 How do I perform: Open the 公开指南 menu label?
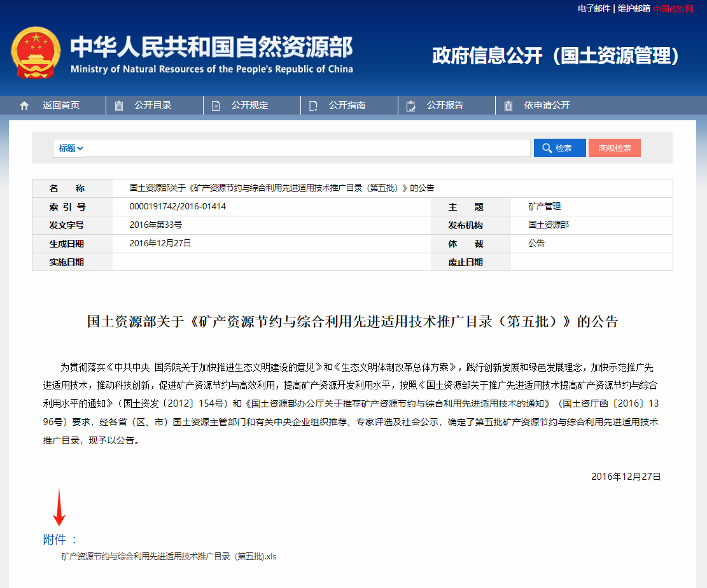[x=347, y=106]
